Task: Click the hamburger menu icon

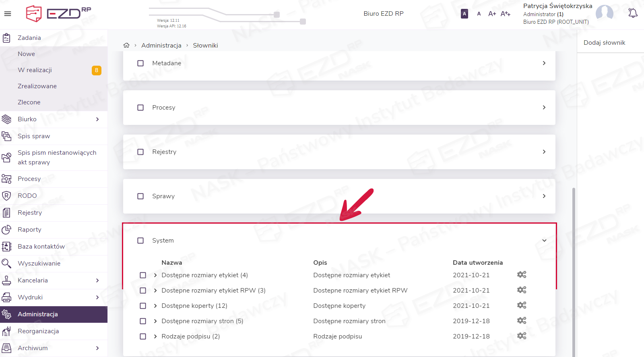Action: (7, 14)
